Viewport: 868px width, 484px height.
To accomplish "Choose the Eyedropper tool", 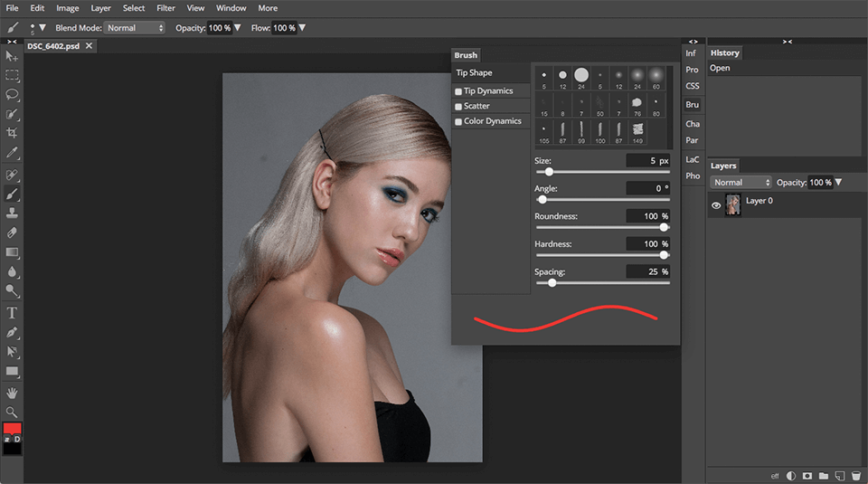I will (x=12, y=153).
